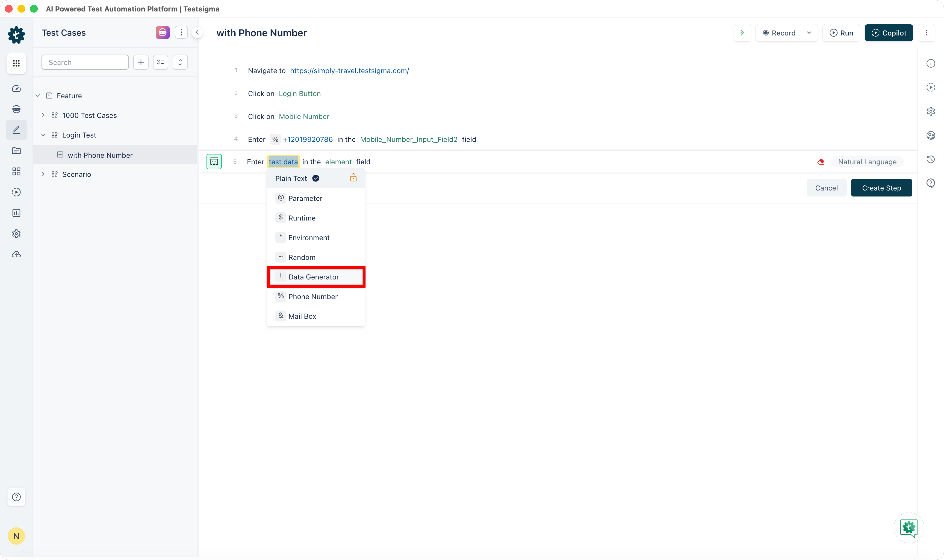Image resolution: width=944 pixels, height=560 pixels.
Task: Open the four-squares add-ons icon in sidebar
Action: [16, 172]
